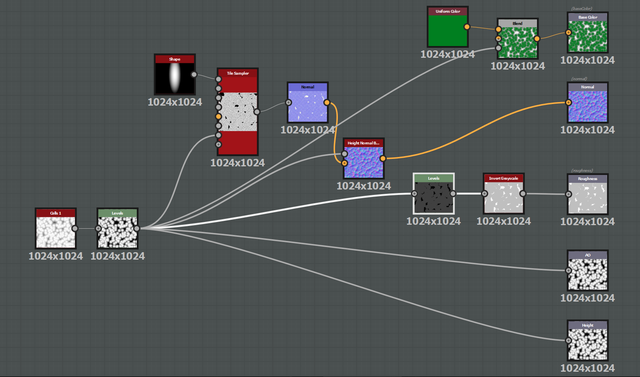Click Height Normal Blender's orange normal input
Screen dimensions: 640x377
(x=344, y=163)
